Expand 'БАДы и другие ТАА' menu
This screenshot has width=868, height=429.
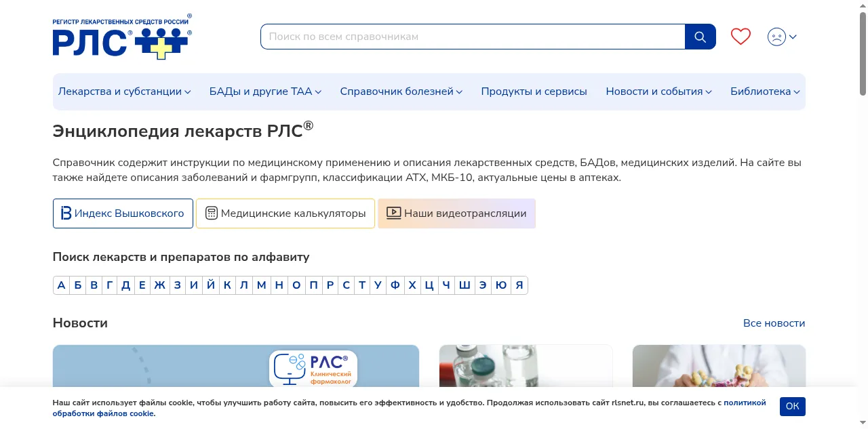pos(265,91)
